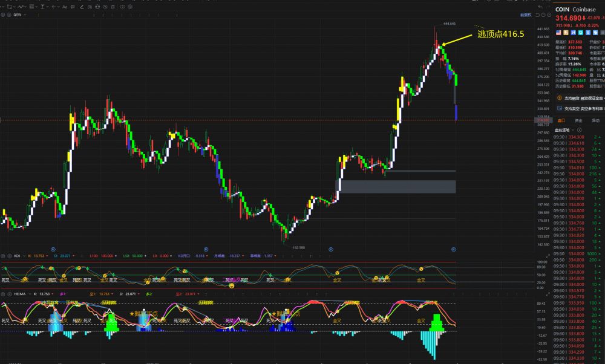Open settings gear for KDJ indicator
Screen dimensions: 605x364
(x=3, y=256)
